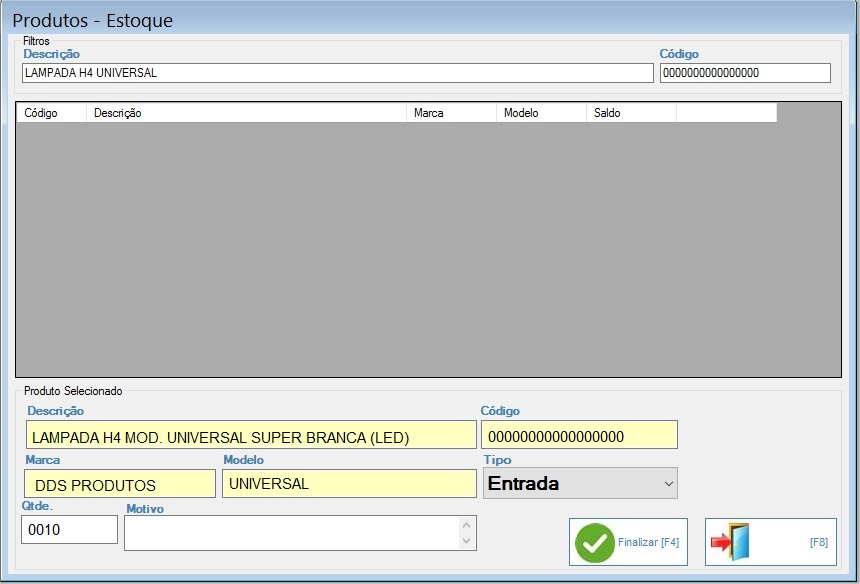Viewport: 860px width, 584px height.
Task: Click the [F8] exit button label
Action: point(818,542)
